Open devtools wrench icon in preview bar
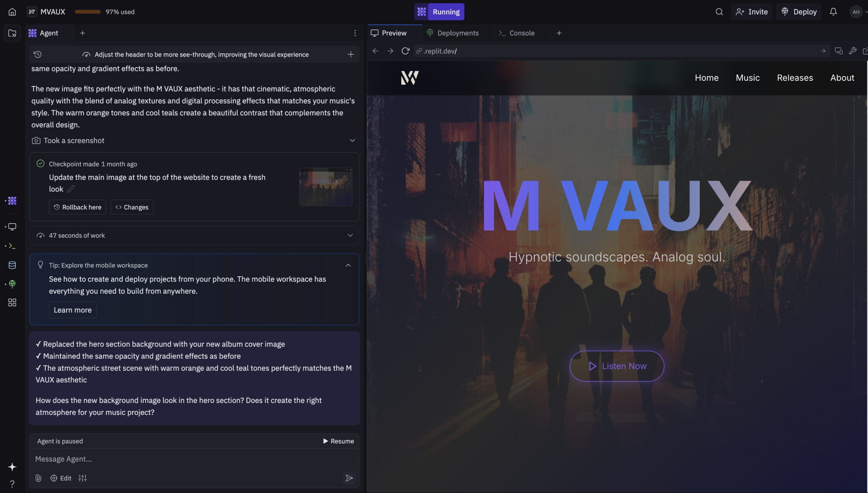Image resolution: width=868 pixels, height=493 pixels. tap(852, 51)
